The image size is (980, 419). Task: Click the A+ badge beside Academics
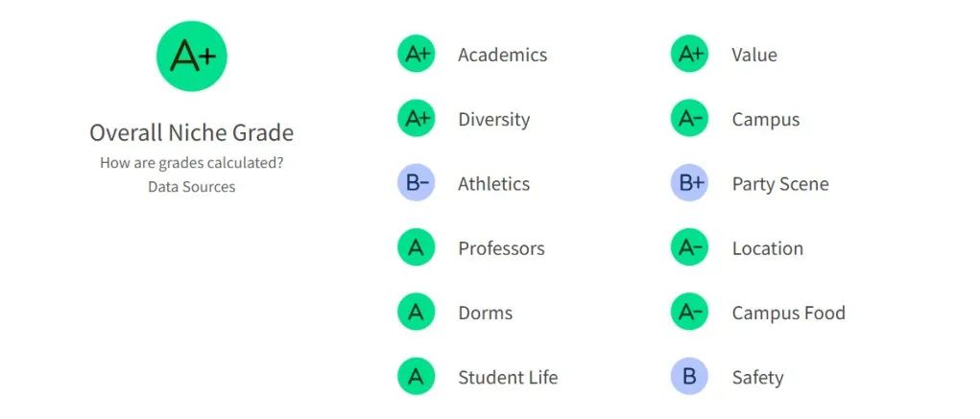pyautogui.click(x=417, y=55)
